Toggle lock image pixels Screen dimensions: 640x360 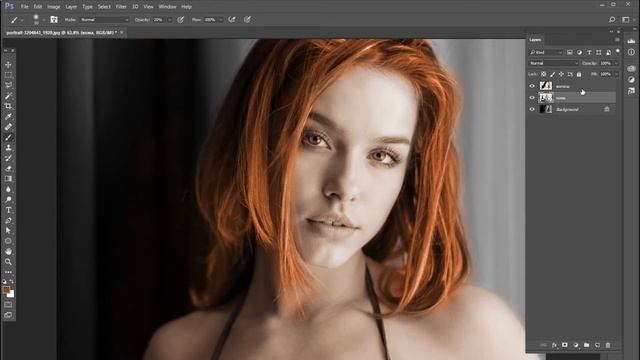pyautogui.click(x=552, y=74)
